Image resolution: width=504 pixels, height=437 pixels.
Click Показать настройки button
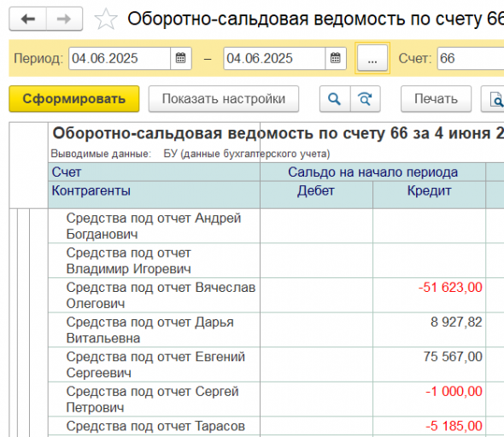(x=224, y=99)
